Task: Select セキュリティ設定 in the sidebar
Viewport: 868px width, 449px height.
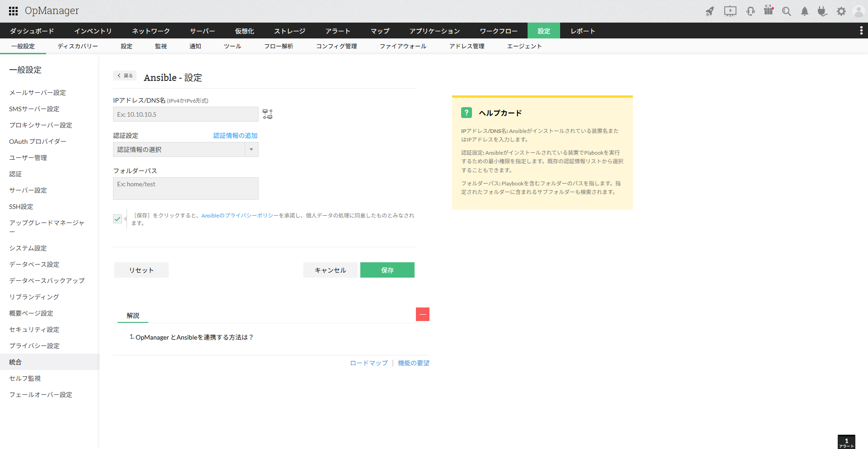Action: coord(34,330)
